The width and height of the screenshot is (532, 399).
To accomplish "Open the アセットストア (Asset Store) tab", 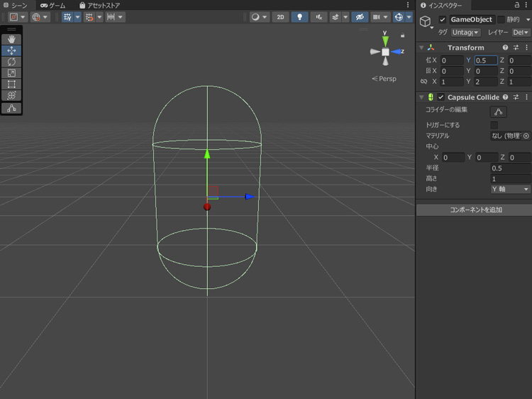I will point(99,6).
